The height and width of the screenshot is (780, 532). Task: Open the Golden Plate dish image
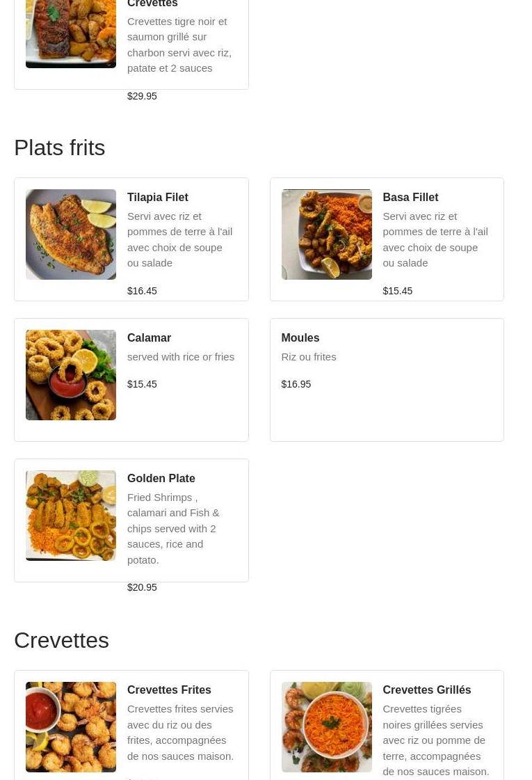coord(71,516)
